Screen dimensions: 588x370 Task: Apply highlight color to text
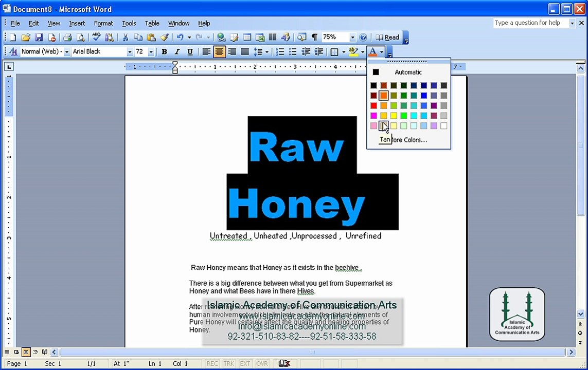coord(353,52)
